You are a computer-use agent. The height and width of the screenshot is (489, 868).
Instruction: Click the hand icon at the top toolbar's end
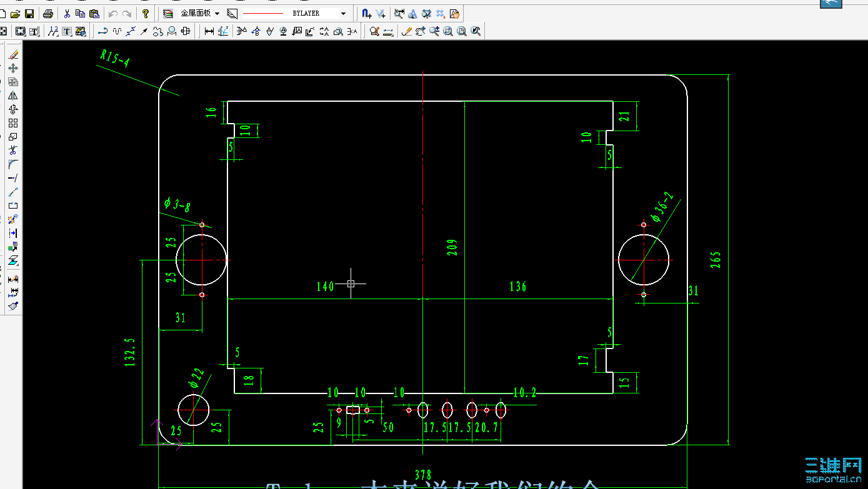tap(454, 13)
